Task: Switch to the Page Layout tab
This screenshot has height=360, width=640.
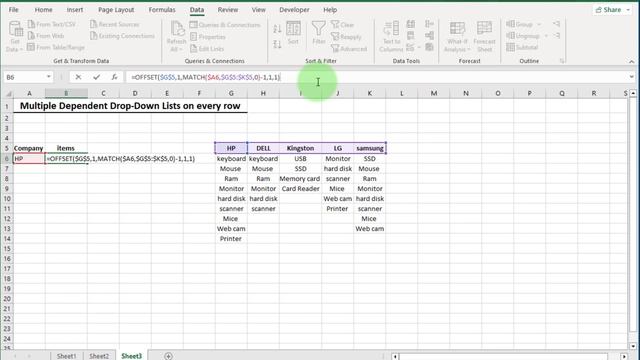Action: (116, 9)
